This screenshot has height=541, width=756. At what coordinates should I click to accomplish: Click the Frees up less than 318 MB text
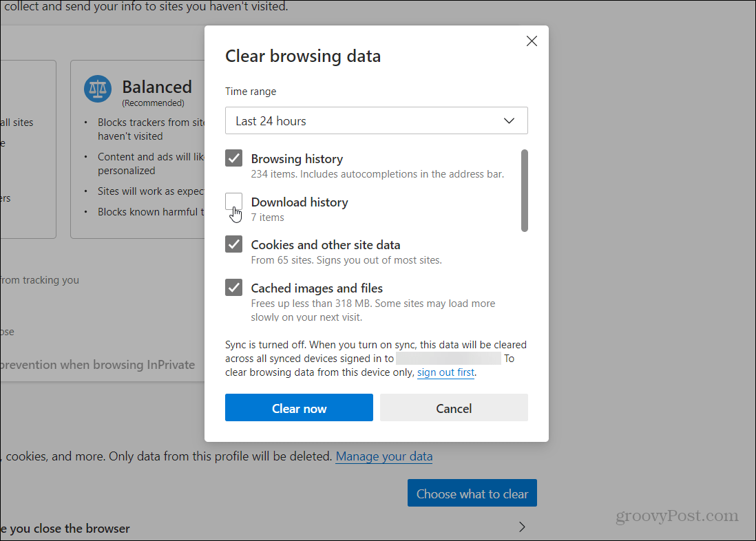pos(372,310)
